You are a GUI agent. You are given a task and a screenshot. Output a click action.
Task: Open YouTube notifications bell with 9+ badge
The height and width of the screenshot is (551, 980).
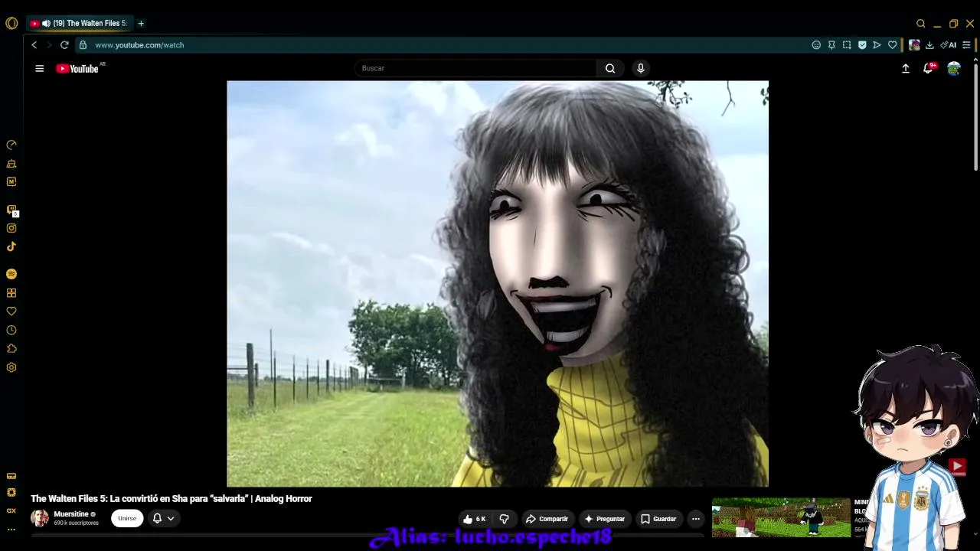pos(929,68)
